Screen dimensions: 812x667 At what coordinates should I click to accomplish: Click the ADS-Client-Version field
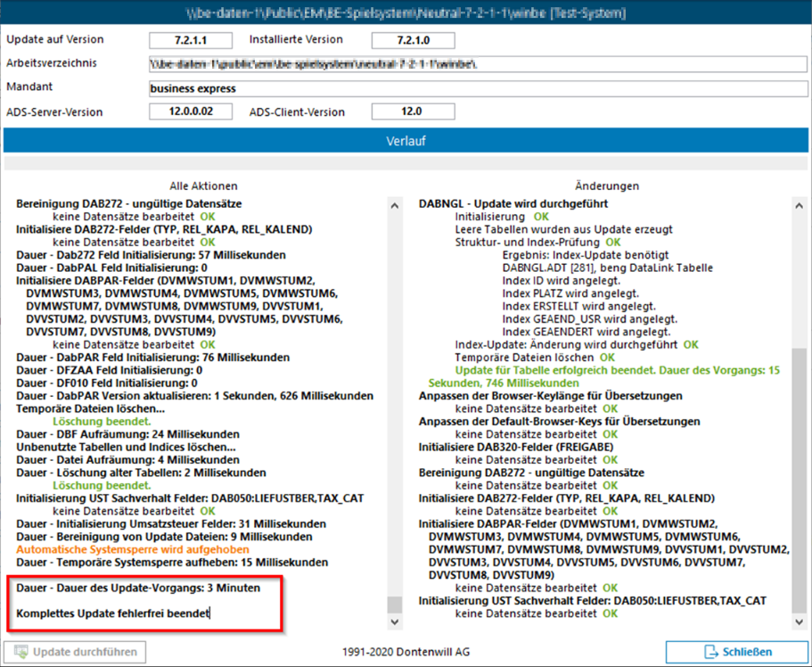[x=412, y=111]
